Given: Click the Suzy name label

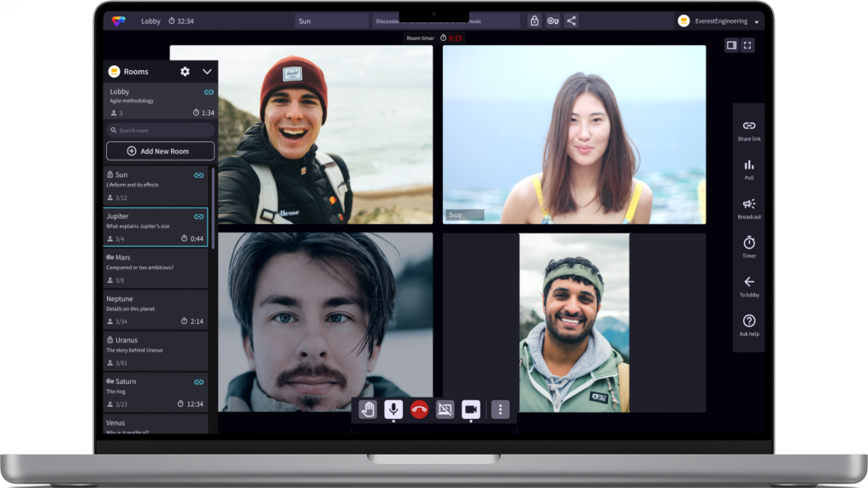Looking at the screenshot, I should pyautogui.click(x=464, y=215).
